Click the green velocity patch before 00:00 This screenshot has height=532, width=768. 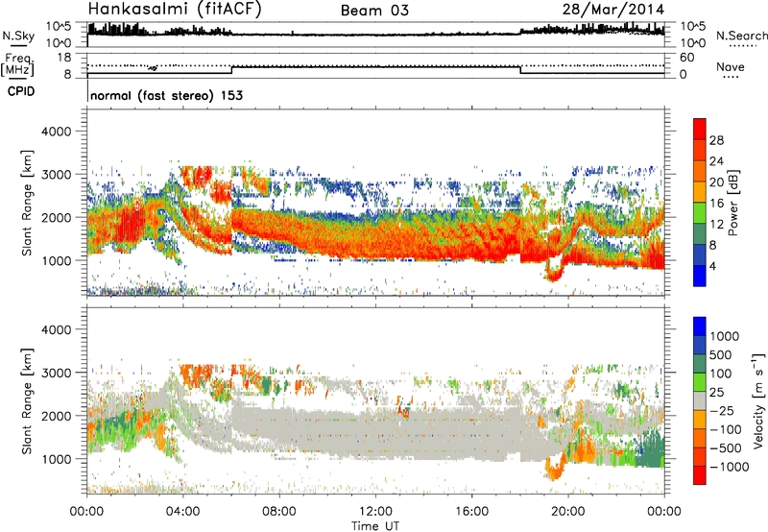[x=651, y=448]
